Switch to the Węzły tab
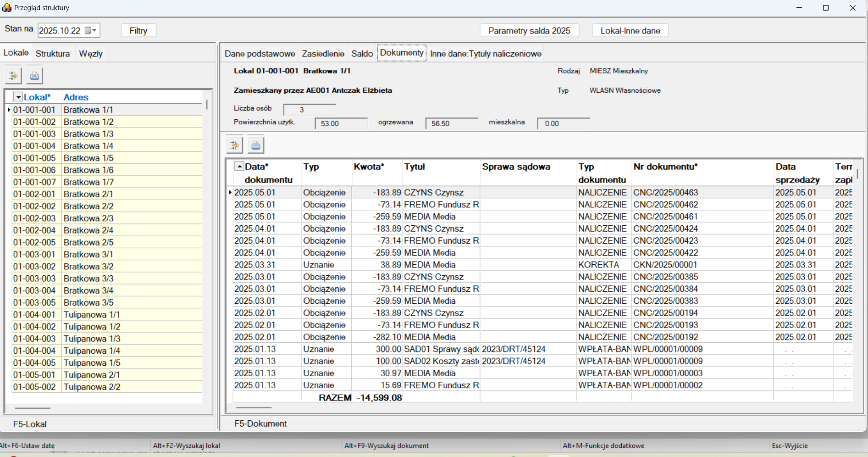This screenshot has height=457, width=868. pos(91,54)
